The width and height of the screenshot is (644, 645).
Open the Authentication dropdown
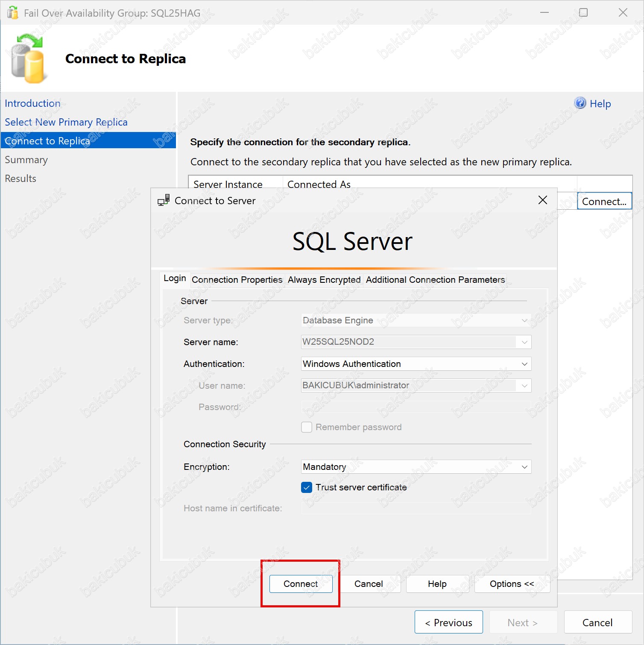(416, 364)
